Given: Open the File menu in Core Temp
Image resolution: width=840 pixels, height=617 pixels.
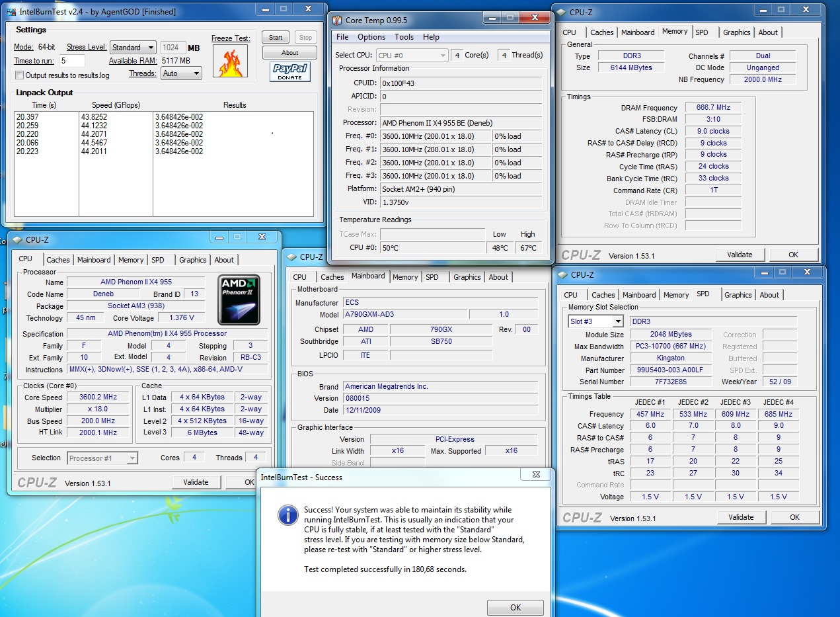Looking at the screenshot, I should [342, 37].
